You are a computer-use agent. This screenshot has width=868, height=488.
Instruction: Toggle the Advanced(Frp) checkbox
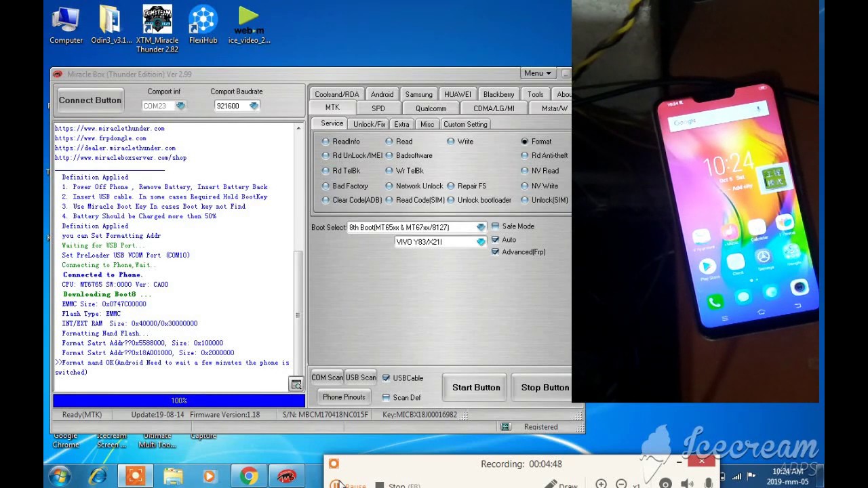tap(519, 252)
